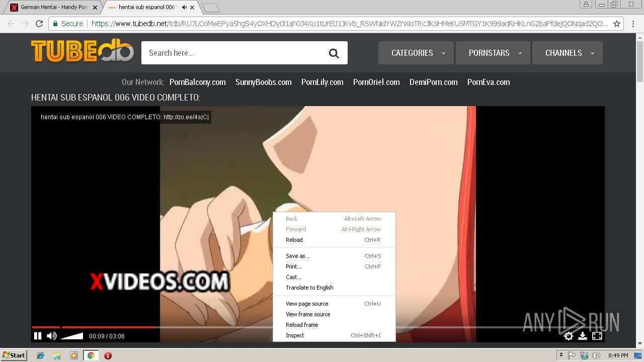Choose Save as... in the context menu

(x=334, y=256)
